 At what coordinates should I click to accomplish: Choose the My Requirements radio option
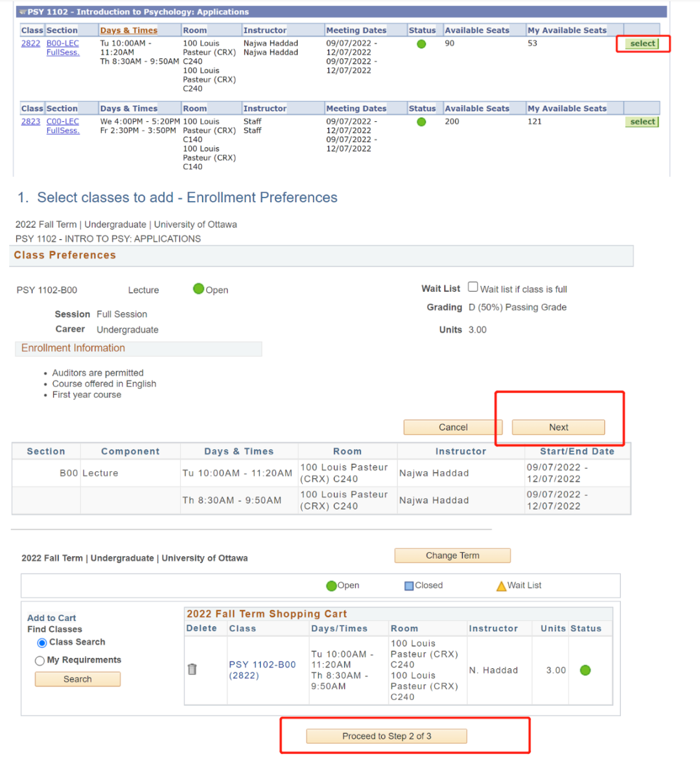(40, 660)
